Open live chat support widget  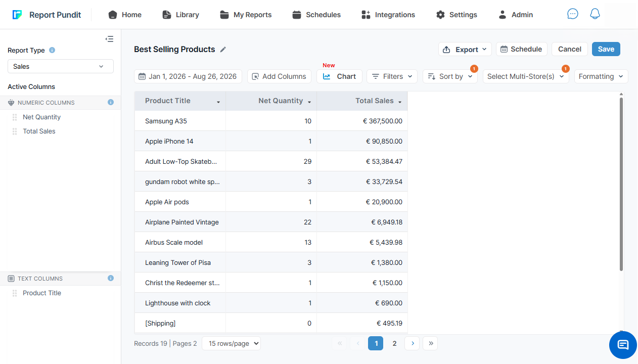(623, 345)
